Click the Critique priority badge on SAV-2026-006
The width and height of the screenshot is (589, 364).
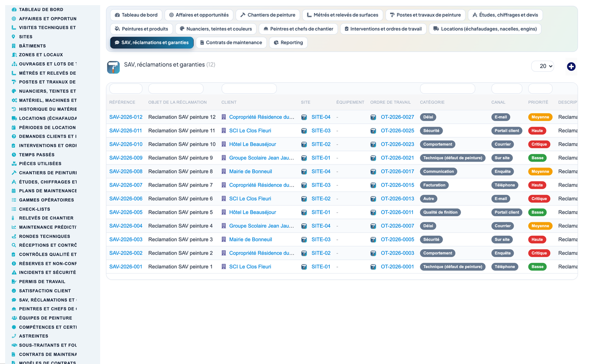click(539, 199)
